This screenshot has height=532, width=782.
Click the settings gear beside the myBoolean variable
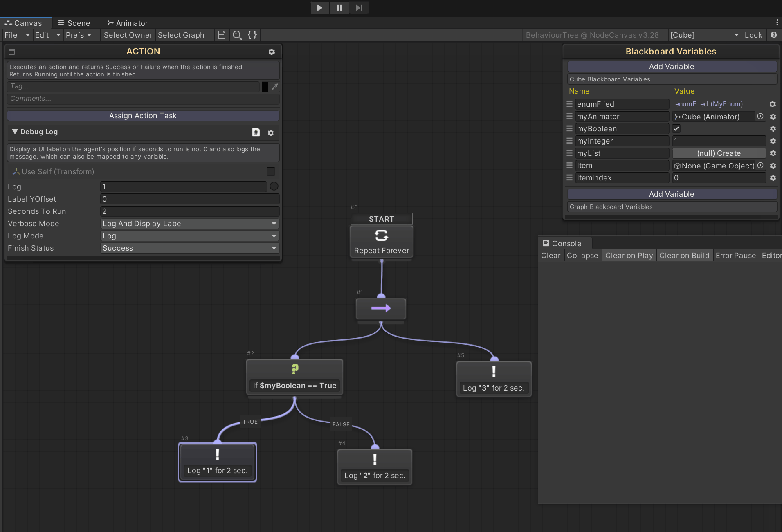click(x=773, y=128)
